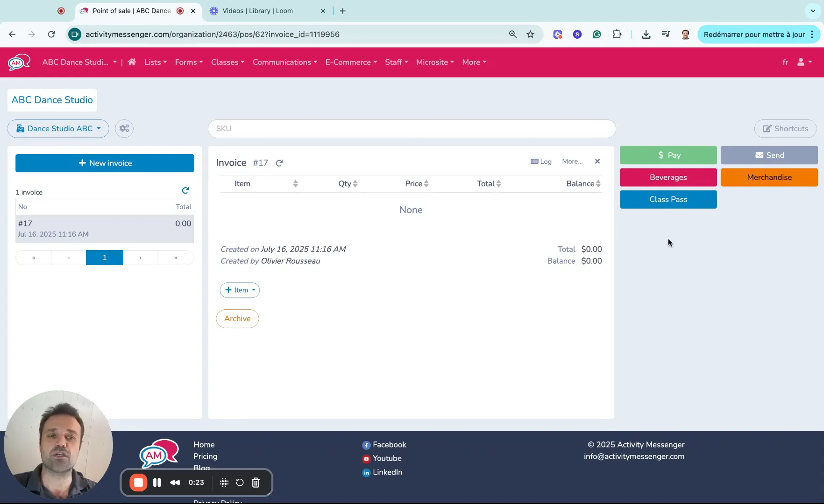Reload Invoice #17 with refresh icon
The height and width of the screenshot is (504, 824).
pos(279,163)
